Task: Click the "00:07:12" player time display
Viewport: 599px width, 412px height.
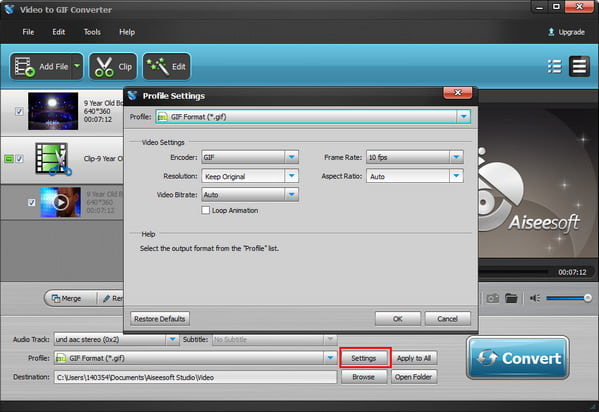Action: point(572,272)
